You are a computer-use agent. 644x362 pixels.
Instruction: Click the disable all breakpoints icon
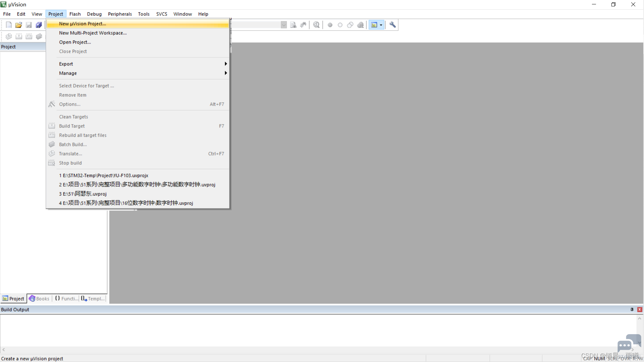click(x=350, y=25)
